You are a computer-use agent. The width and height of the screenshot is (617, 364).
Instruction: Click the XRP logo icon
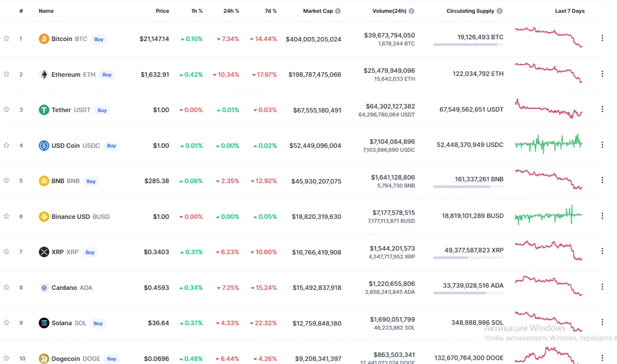(x=44, y=252)
